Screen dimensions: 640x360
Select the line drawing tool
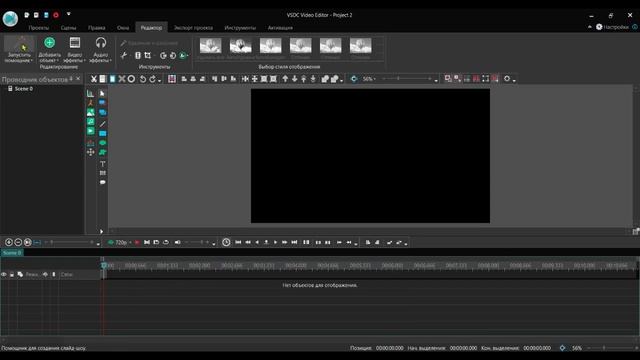click(102, 124)
